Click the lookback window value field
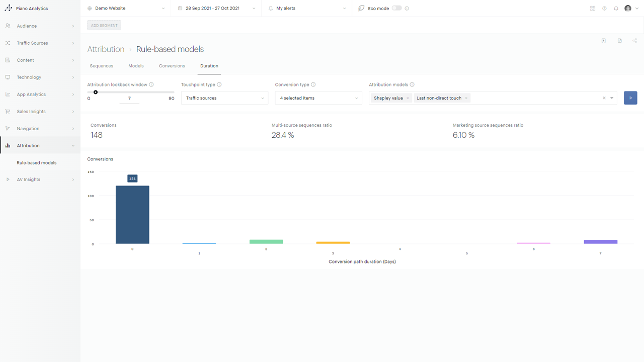644x362 pixels. 129,99
